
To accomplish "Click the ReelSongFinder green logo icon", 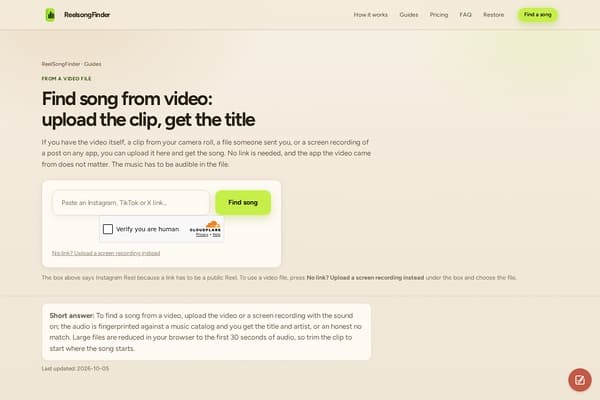I will tap(50, 15).
